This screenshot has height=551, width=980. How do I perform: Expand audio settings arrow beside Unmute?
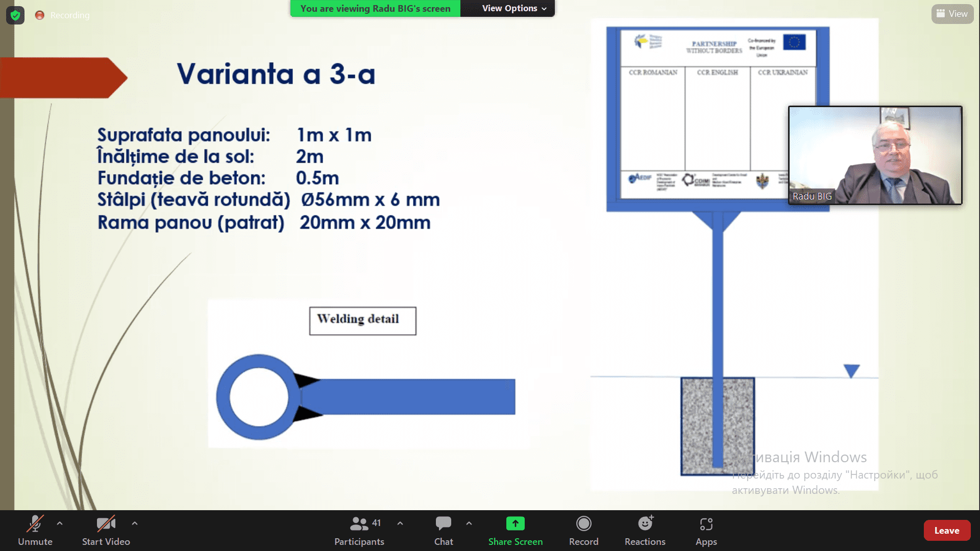coord(60,523)
